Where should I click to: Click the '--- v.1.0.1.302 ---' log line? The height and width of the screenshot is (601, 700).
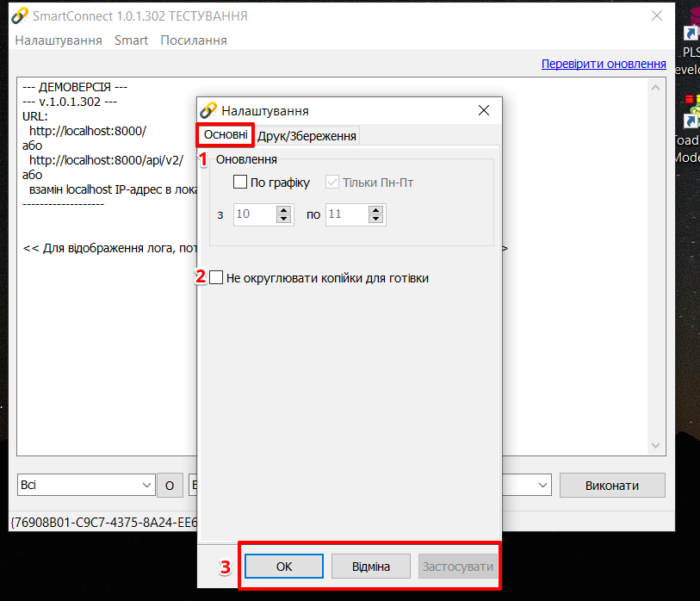70,102
